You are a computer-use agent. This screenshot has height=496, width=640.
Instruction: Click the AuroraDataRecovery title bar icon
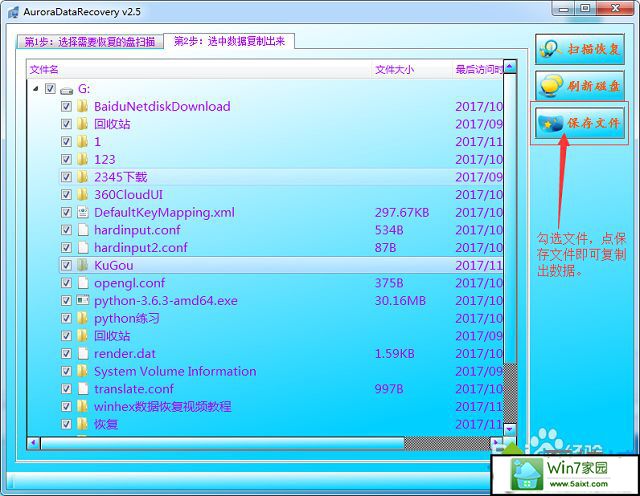(13, 12)
